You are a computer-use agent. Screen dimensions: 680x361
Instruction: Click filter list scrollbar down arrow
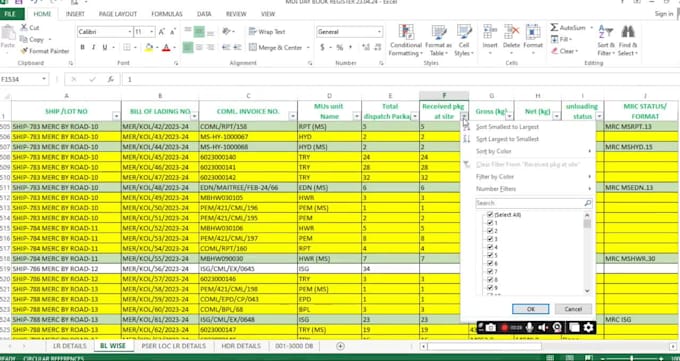(x=587, y=291)
